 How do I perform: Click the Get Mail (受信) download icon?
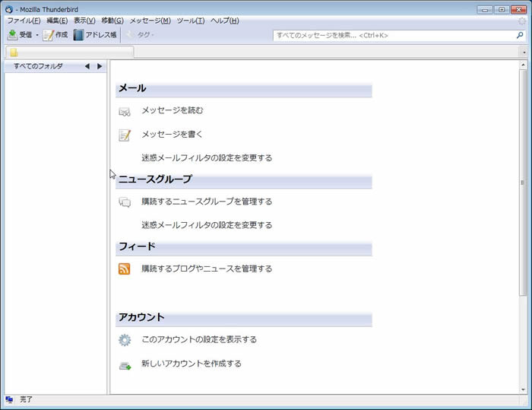coord(12,35)
